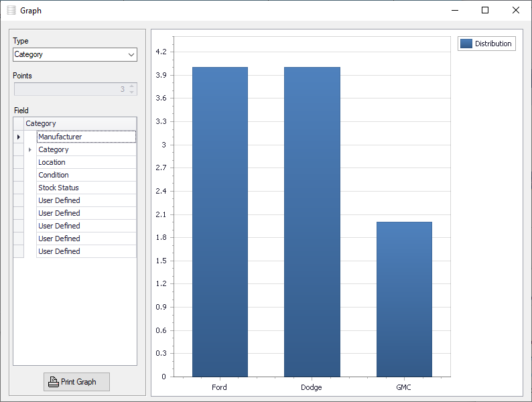The width and height of the screenshot is (532, 402).
Task: Click the Distribution legend color swatch
Action: click(466, 44)
